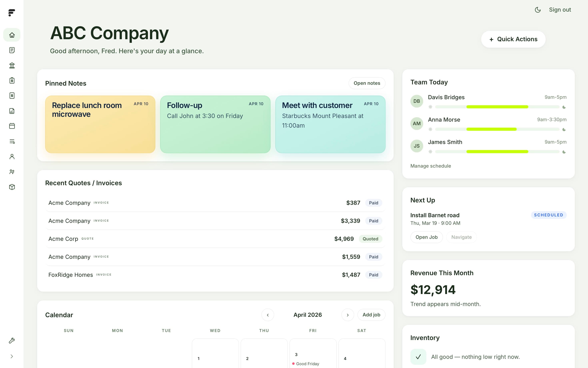Open the Banking sidebar icon

click(x=12, y=65)
